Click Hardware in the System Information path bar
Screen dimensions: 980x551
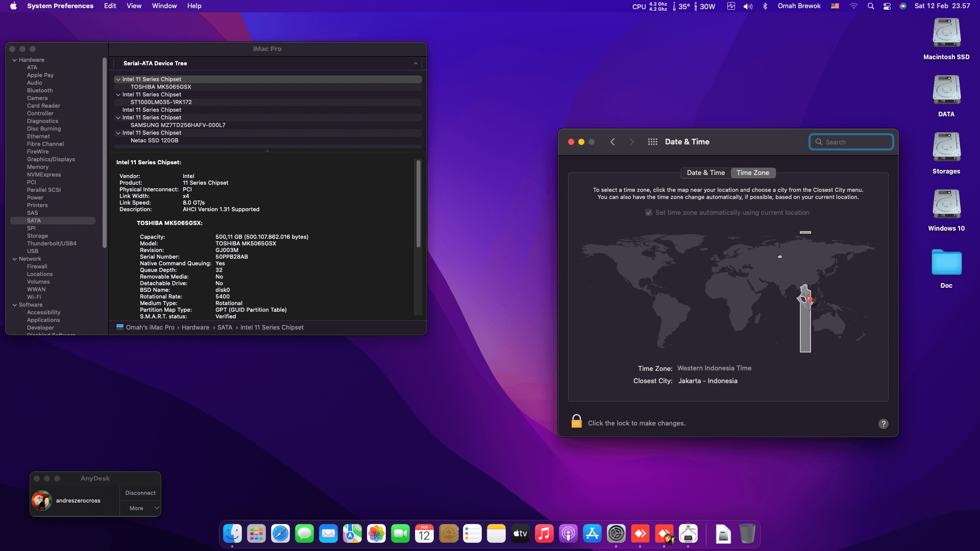(x=195, y=328)
